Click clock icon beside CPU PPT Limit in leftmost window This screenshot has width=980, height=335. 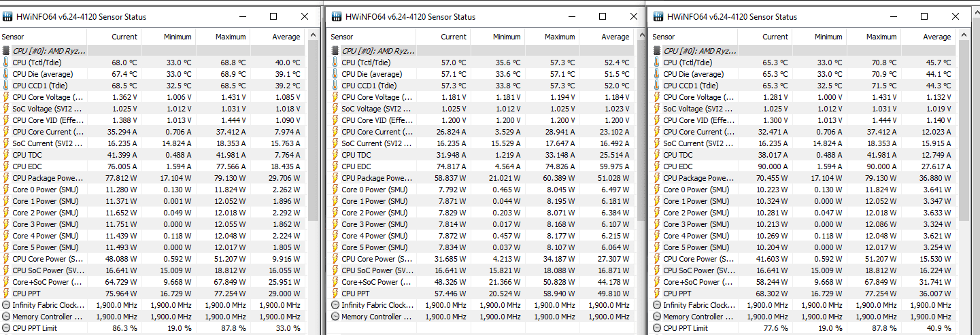(x=6, y=328)
